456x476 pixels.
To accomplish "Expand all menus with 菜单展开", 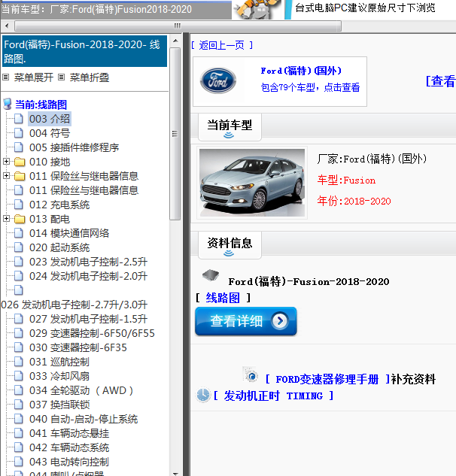I will point(33,77).
